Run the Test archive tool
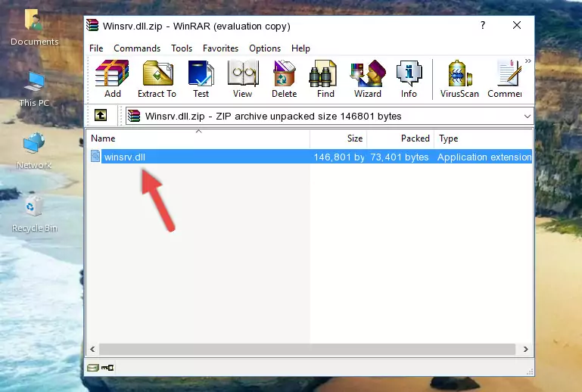582x392 pixels. point(201,79)
